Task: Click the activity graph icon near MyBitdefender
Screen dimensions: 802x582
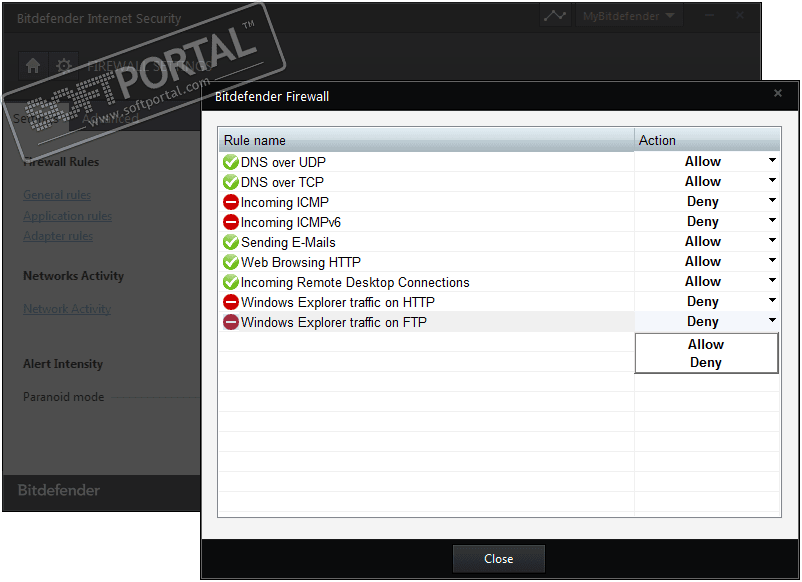Action: click(x=555, y=16)
